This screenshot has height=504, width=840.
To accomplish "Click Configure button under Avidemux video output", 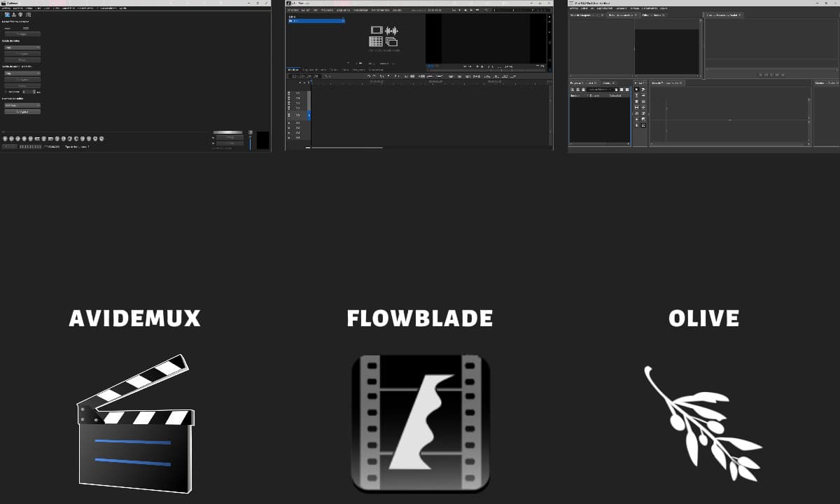I will [22, 54].
